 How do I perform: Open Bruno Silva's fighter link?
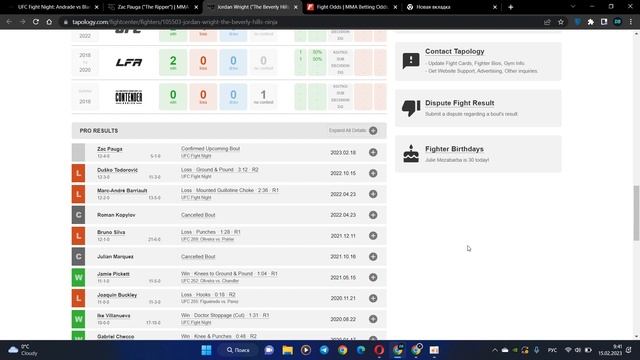[x=111, y=232]
